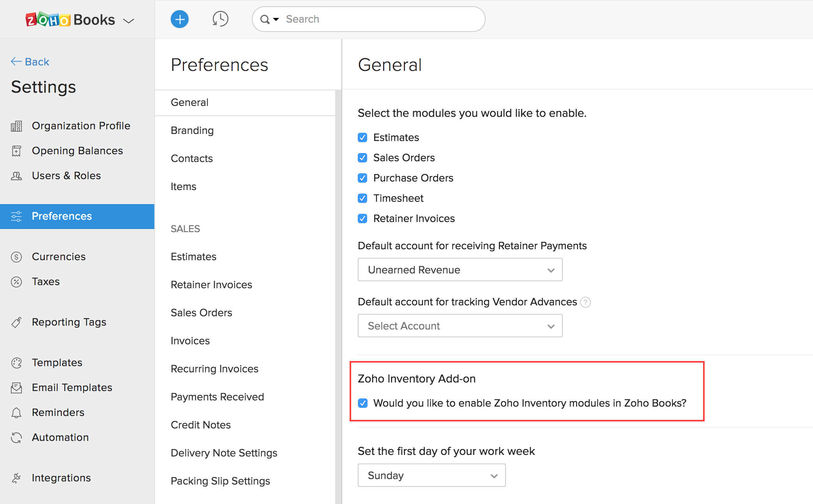Click the Automation icon
This screenshot has width=813, height=504.
pyautogui.click(x=16, y=437)
